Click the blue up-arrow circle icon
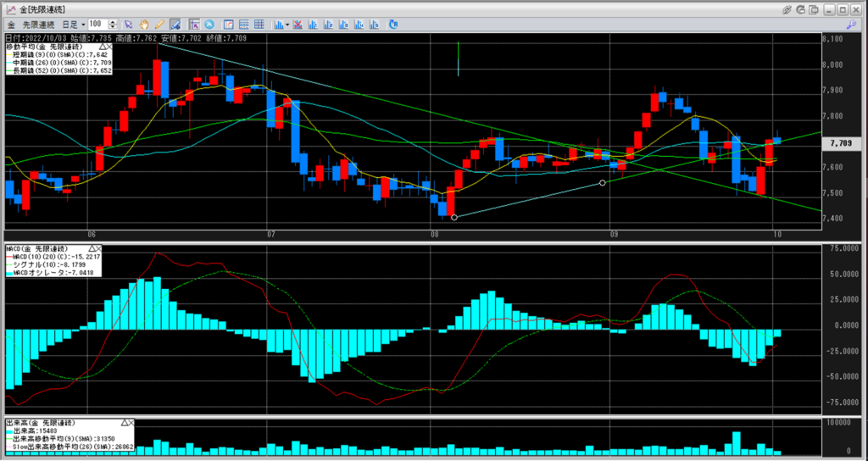This screenshot has height=461, width=868. [x=209, y=25]
